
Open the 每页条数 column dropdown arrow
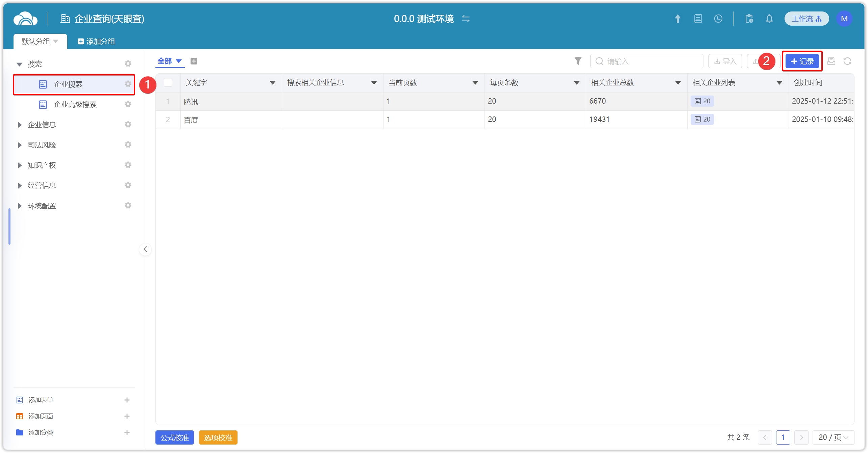[x=576, y=83]
